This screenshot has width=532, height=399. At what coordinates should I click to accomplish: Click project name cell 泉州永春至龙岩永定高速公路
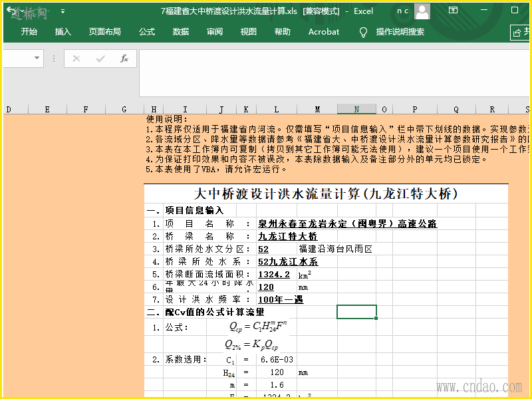[x=347, y=223]
